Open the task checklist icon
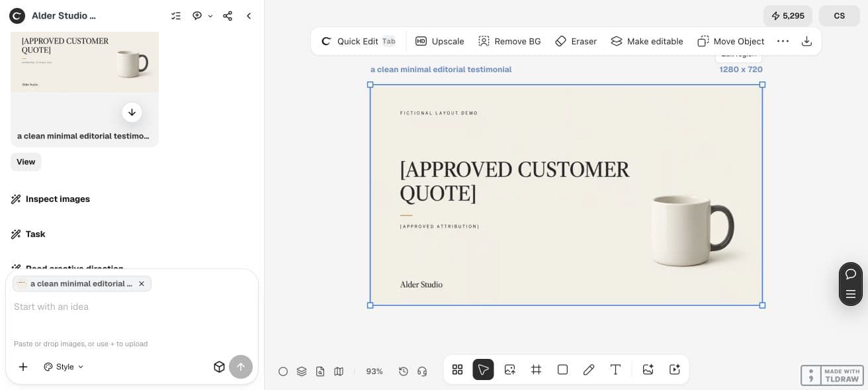The width and height of the screenshot is (868, 390). point(176,16)
